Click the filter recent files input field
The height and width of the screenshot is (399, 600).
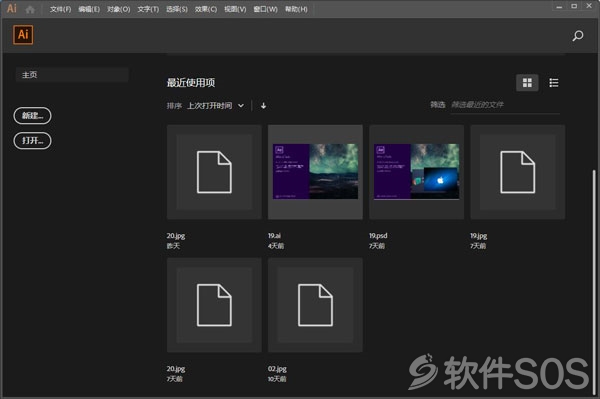click(505, 105)
